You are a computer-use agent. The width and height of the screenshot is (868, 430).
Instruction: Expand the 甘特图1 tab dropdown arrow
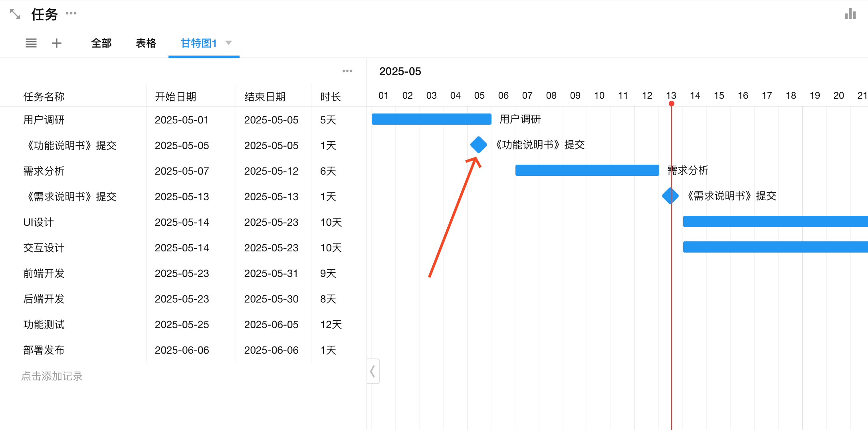(229, 43)
